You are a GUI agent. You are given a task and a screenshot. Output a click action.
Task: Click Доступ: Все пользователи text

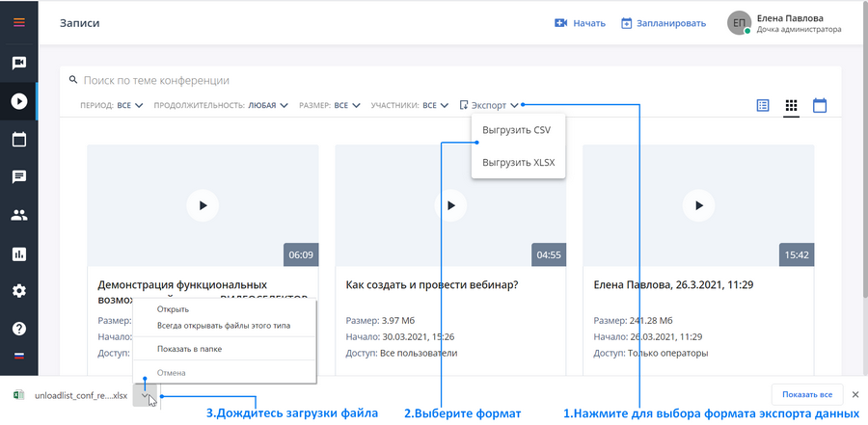coord(402,353)
